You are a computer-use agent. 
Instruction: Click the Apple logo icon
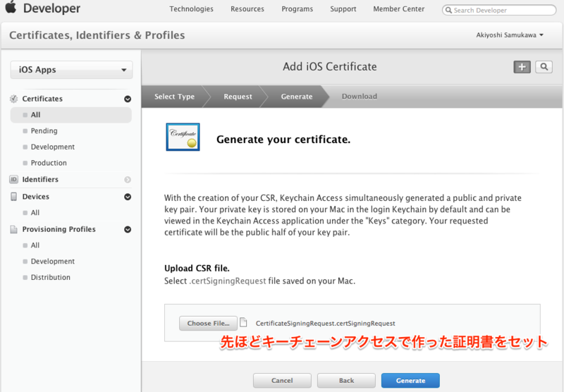click(x=11, y=7)
